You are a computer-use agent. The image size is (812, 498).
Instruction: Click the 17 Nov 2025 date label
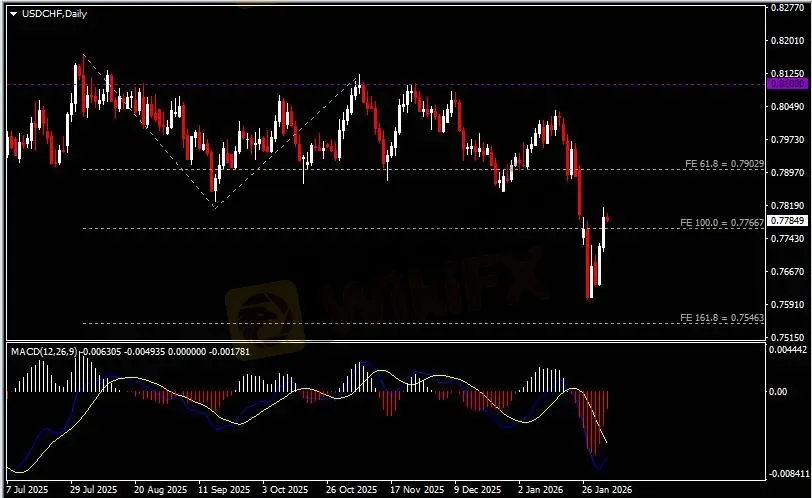point(414,491)
